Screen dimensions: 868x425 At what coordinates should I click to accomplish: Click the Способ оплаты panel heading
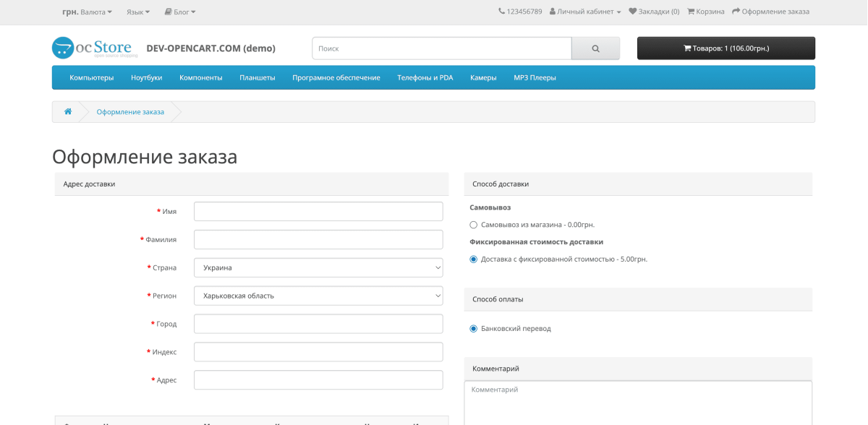coord(638,299)
